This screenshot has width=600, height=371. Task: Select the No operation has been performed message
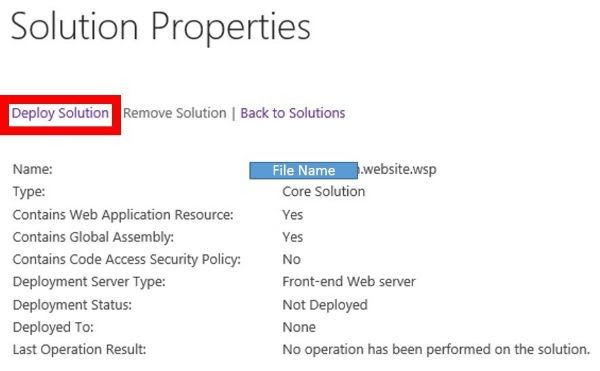[x=436, y=349]
